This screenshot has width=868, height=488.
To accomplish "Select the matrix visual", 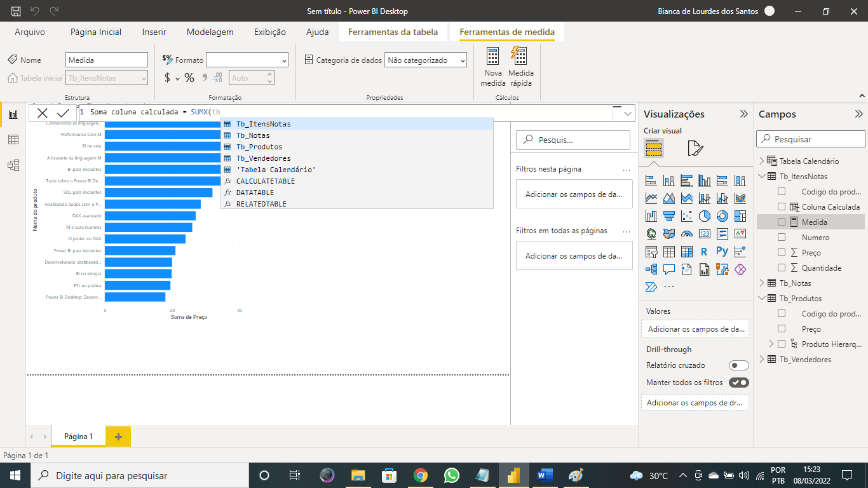I will tap(687, 252).
